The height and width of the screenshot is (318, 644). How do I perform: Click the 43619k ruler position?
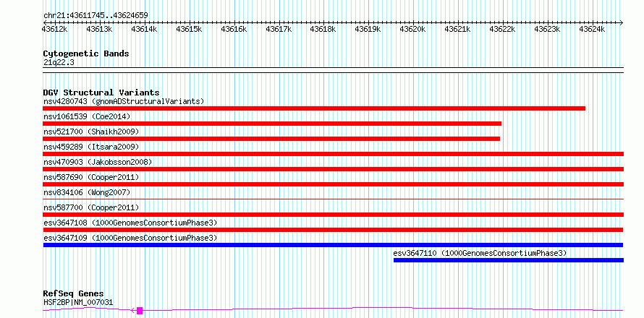(x=368, y=29)
